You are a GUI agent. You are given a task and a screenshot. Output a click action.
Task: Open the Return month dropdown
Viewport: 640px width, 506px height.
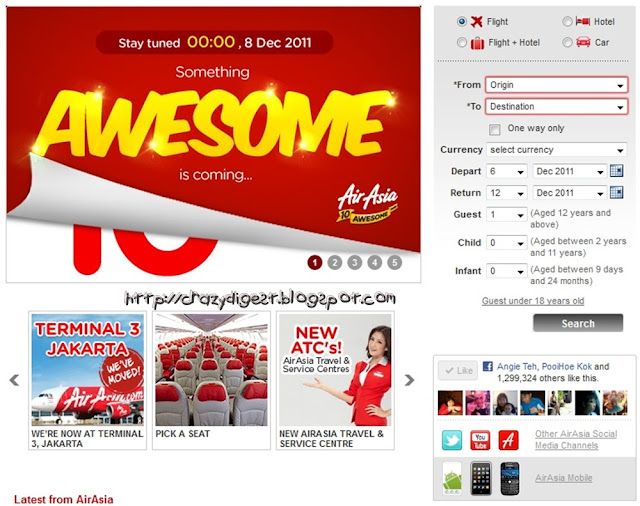[569, 193]
